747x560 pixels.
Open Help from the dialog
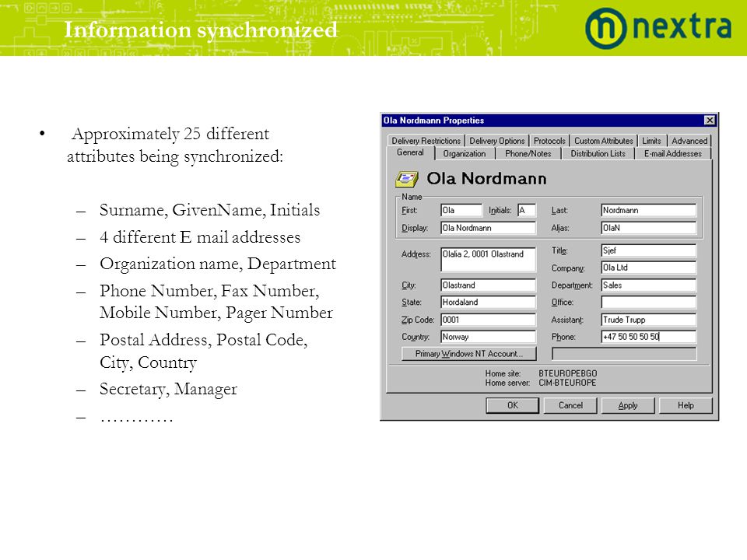tap(686, 405)
